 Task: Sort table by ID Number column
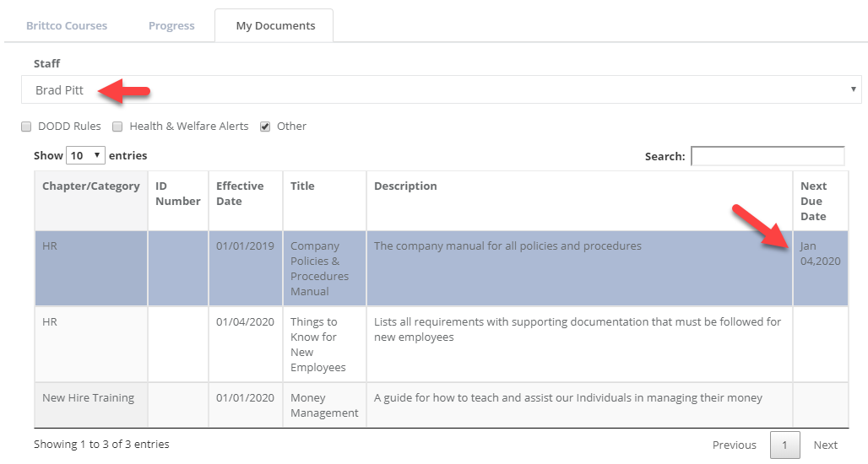coord(177,193)
